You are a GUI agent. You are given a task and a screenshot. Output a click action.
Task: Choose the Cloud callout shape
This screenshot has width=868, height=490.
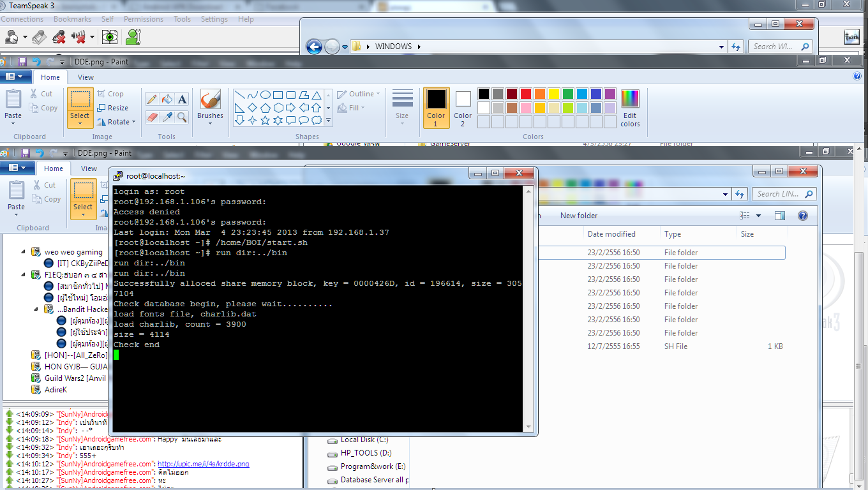point(316,120)
